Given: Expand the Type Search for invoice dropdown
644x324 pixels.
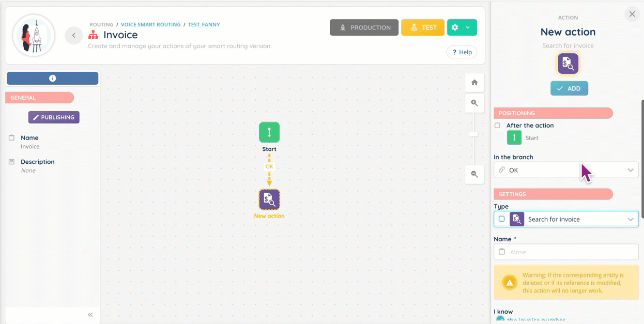Looking at the screenshot, I should [630, 219].
